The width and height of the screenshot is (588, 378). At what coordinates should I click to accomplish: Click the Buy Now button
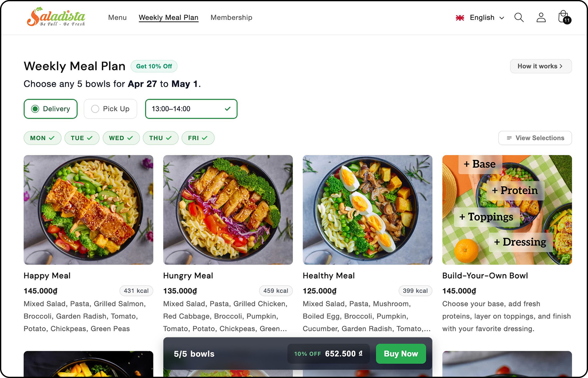click(x=401, y=354)
